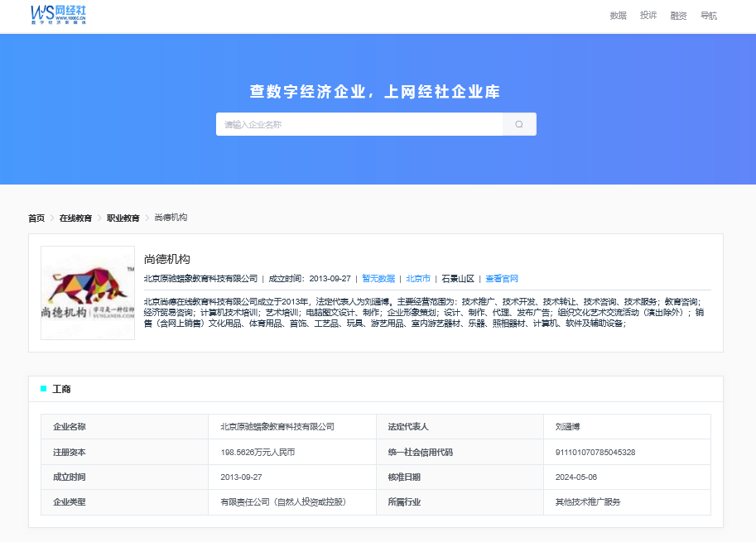Open the 查看官网 link
Viewport: 756px width, 542px height.
click(502, 279)
